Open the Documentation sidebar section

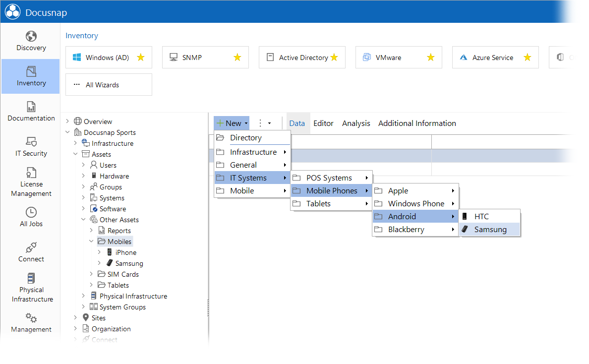[31, 111]
